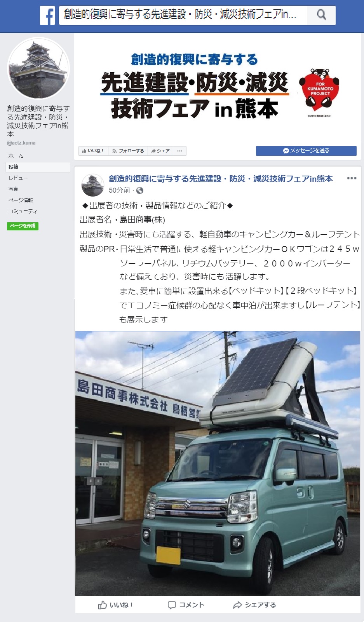Image resolution: width=364 pixels, height=622 pixels.
Task: Click the castle profile picture
Action: [38, 68]
